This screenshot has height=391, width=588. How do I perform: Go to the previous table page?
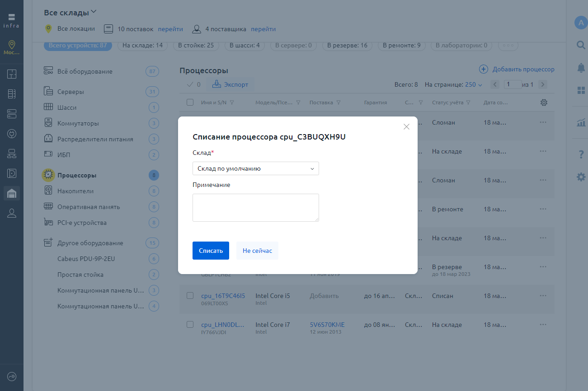tap(495, 84)
